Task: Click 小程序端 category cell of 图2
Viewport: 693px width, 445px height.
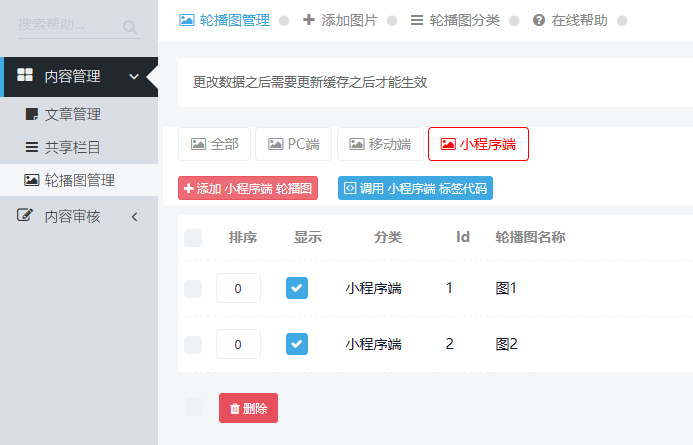Action: click(x=373, y=344)
